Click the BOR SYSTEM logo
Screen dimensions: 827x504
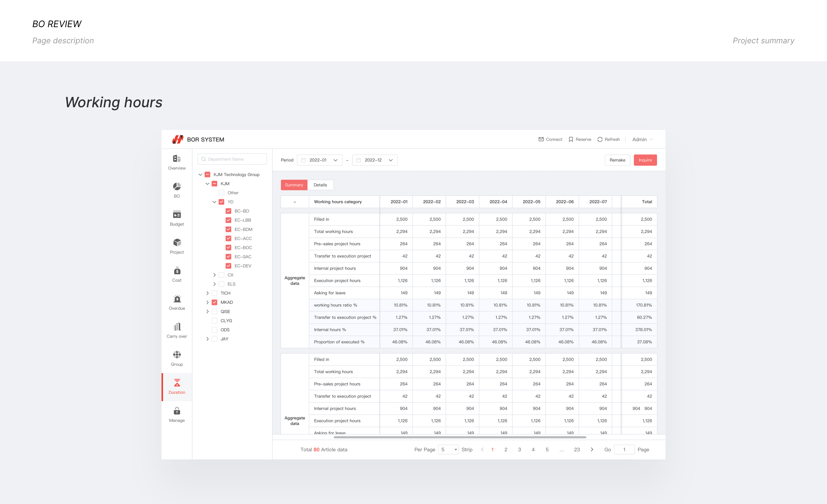pos(178,139)
